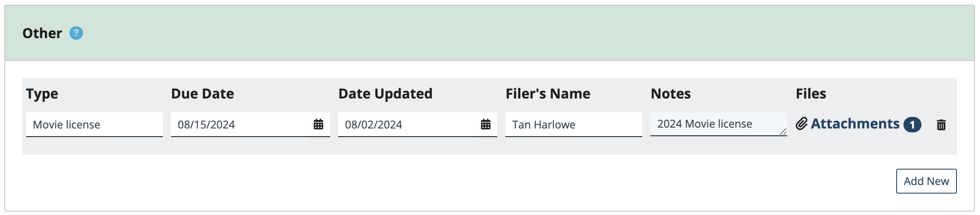Click the Date Updated column header

[x=385, y=94]
